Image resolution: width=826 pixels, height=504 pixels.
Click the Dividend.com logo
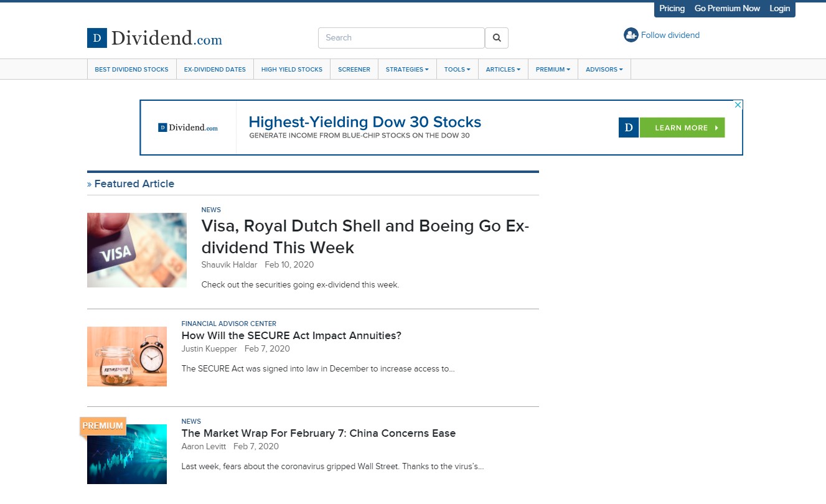154,38
